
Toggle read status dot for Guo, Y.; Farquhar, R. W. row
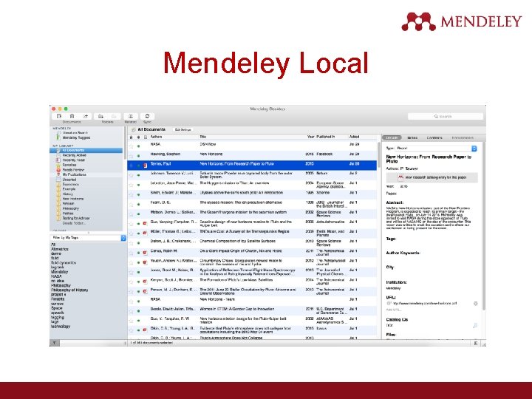138,321
